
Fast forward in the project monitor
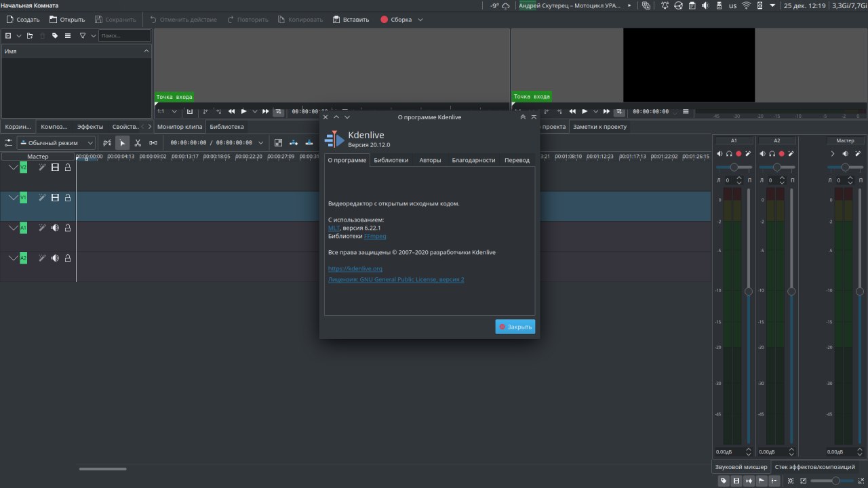tap(606, 111)
